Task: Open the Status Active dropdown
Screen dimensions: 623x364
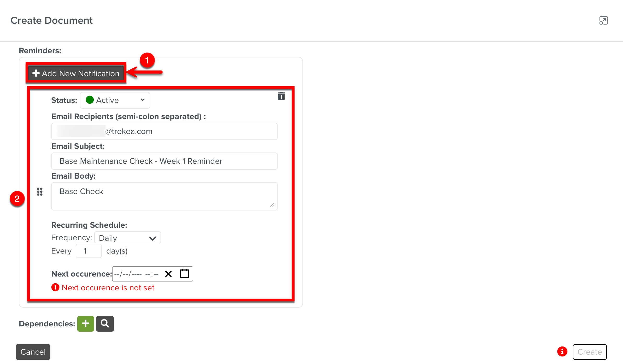Action: click(x=115, y=100)
